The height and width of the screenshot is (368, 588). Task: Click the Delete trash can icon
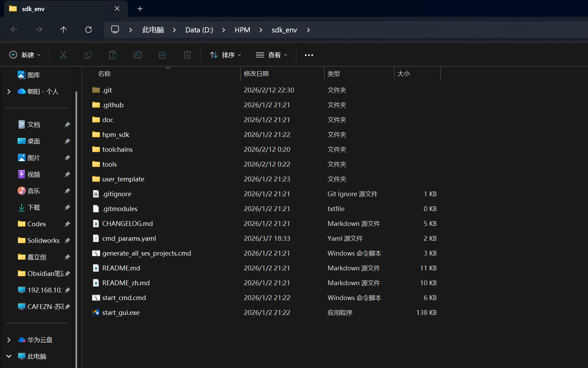coord(187,55)
